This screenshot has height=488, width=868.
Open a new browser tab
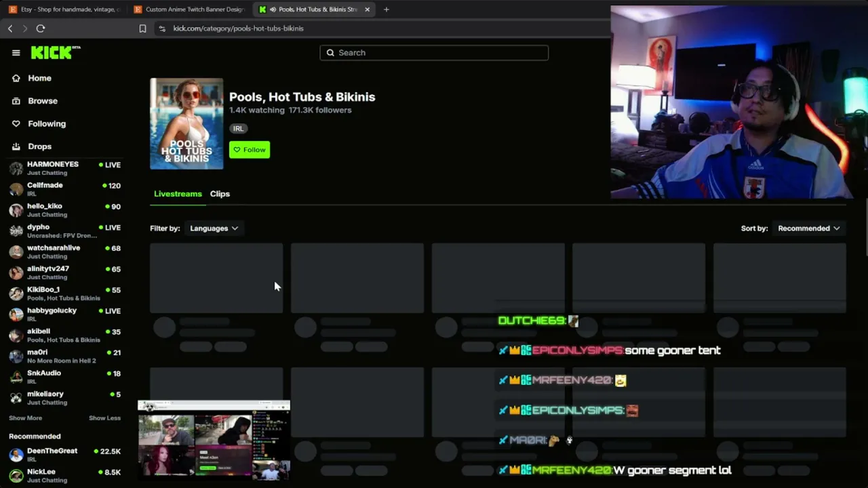(387, 9)
